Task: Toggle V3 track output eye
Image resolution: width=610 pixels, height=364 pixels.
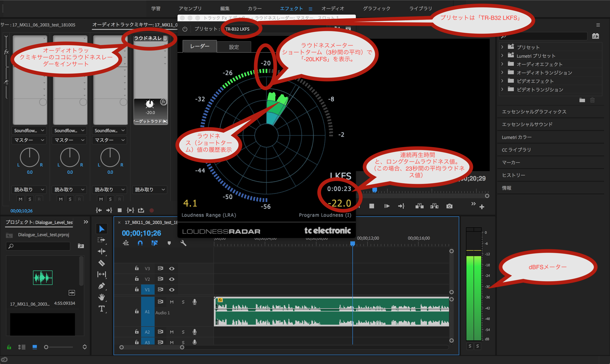Action: click(x=172, y=269)
